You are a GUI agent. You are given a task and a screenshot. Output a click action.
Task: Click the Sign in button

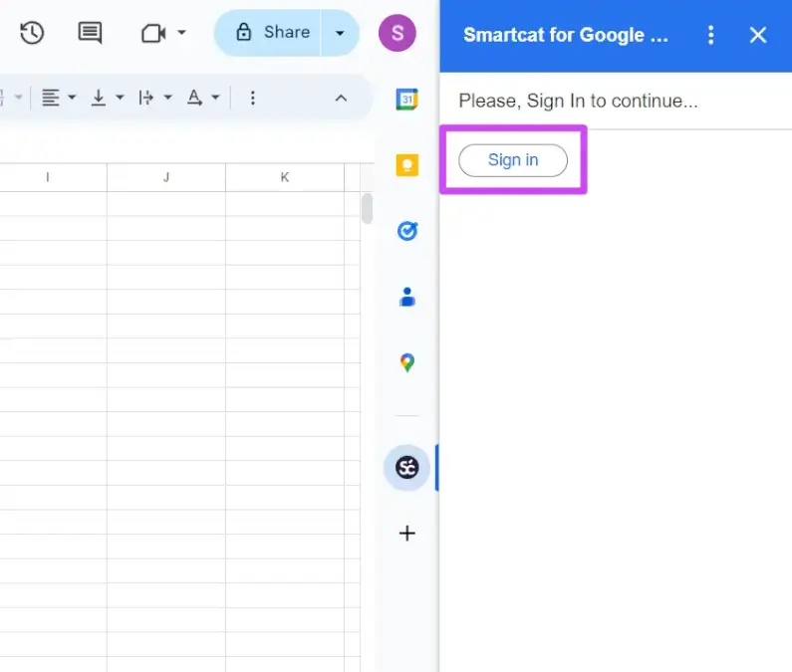(513, 160)
